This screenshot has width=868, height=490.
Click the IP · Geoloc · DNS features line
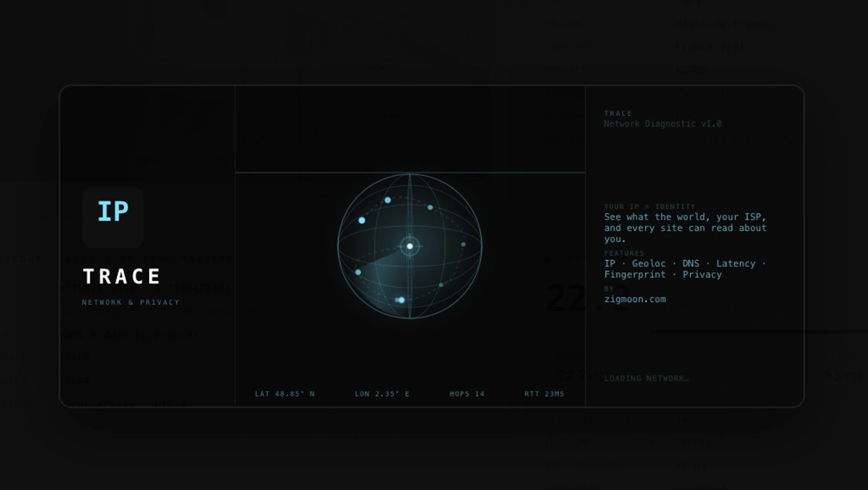coord(685,264)
